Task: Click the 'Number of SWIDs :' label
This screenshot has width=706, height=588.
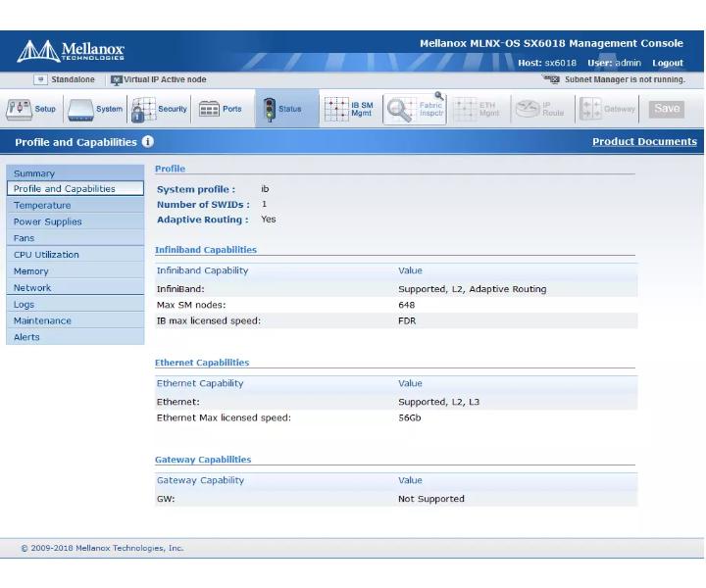Action: tap(203, 205)
